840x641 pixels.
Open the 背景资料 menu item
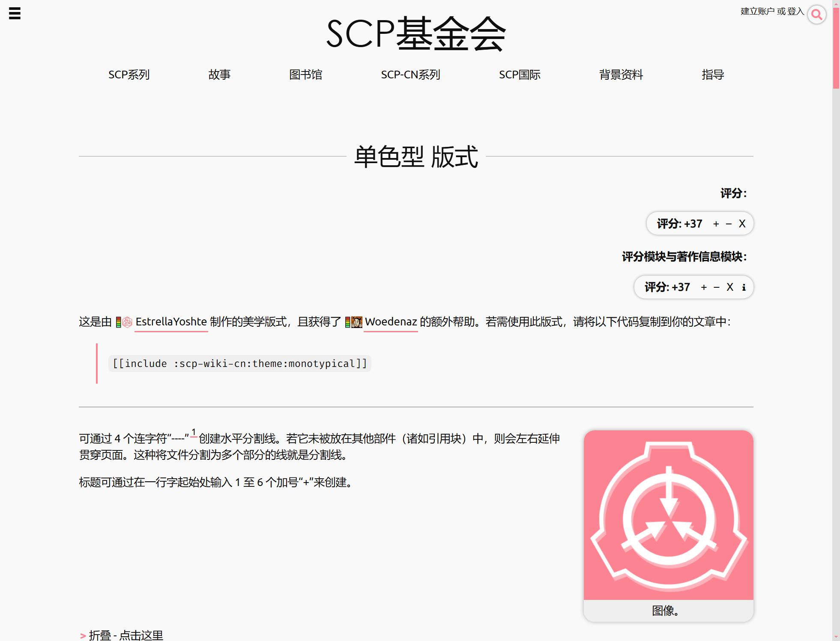[x=621, y=75]
